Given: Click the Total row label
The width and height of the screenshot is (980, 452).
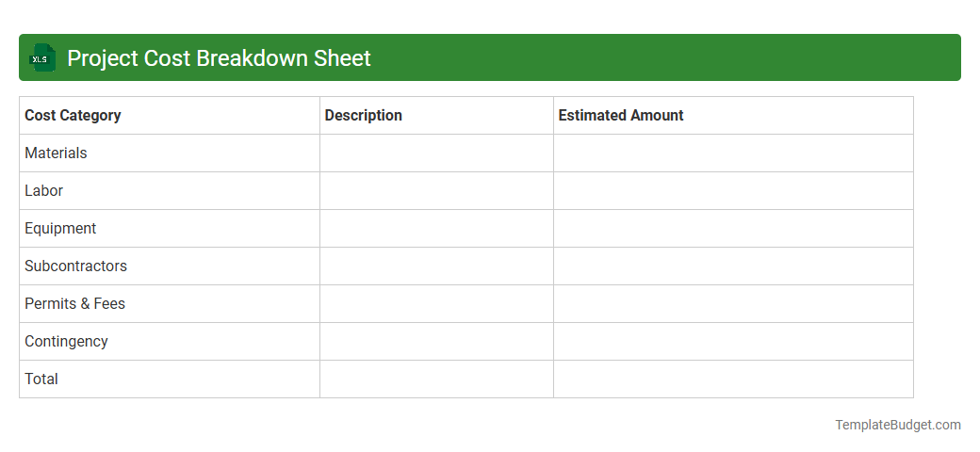Looking at the screenshot, I should pos(41,379).
